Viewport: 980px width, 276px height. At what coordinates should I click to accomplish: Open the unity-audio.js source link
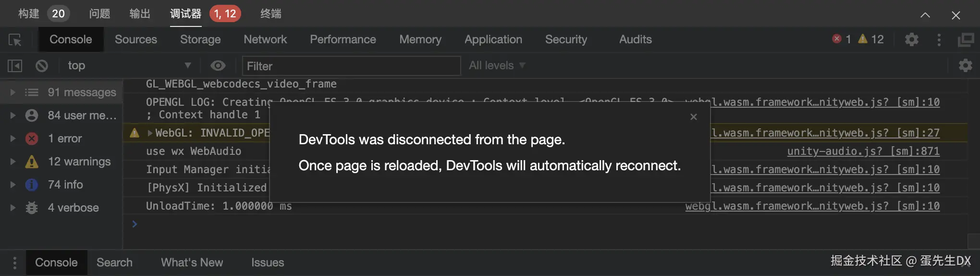(x=863, y=151)
